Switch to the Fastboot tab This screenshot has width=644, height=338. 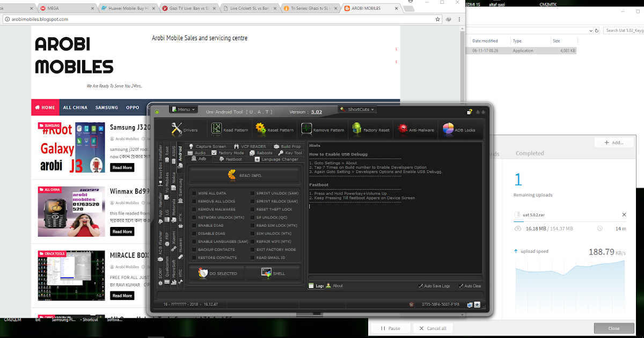(231, 159)
